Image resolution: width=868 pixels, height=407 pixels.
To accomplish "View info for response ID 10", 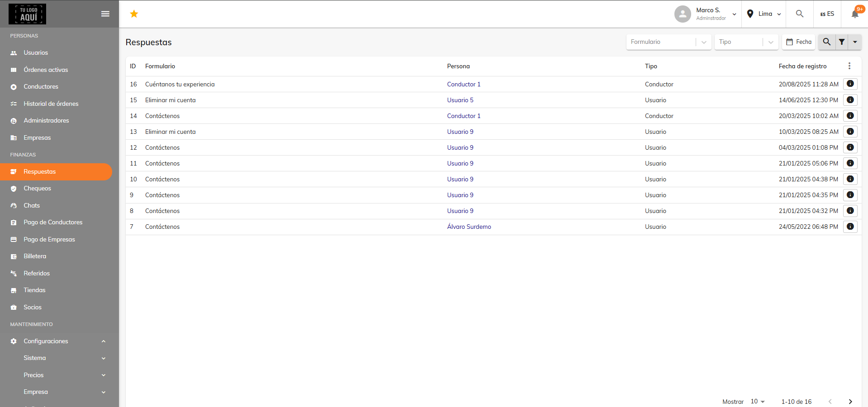I will [850, 179].
